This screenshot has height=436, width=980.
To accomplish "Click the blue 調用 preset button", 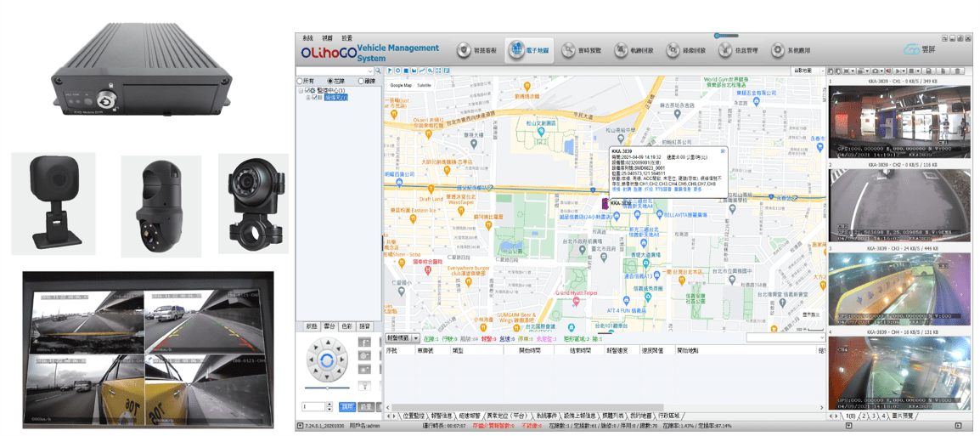I will [347, 407].
